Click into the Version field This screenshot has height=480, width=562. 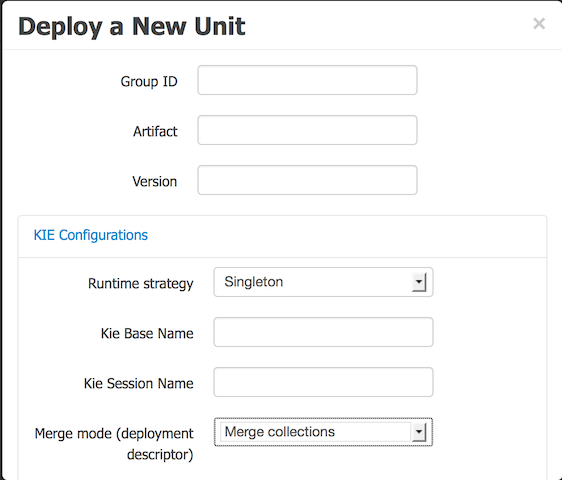[307, 180]
